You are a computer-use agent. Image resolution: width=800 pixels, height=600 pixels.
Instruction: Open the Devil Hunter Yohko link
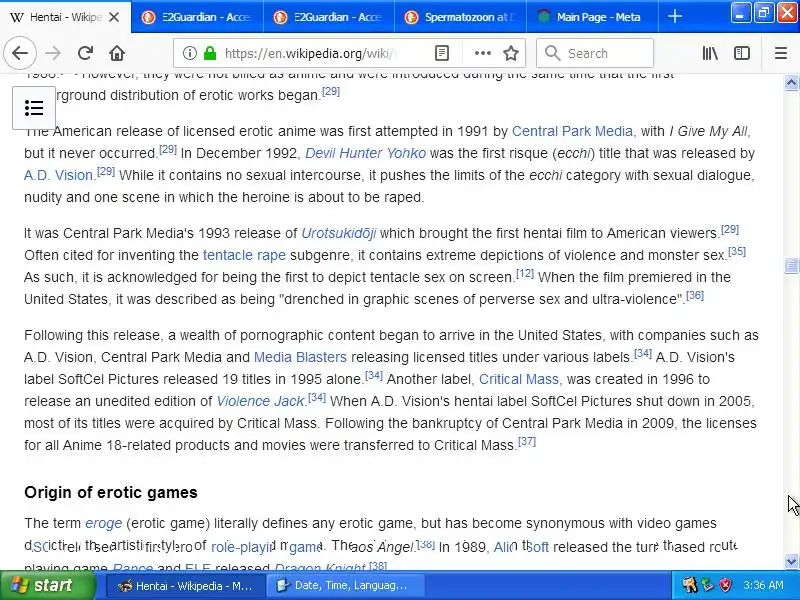tap(365, 153)
